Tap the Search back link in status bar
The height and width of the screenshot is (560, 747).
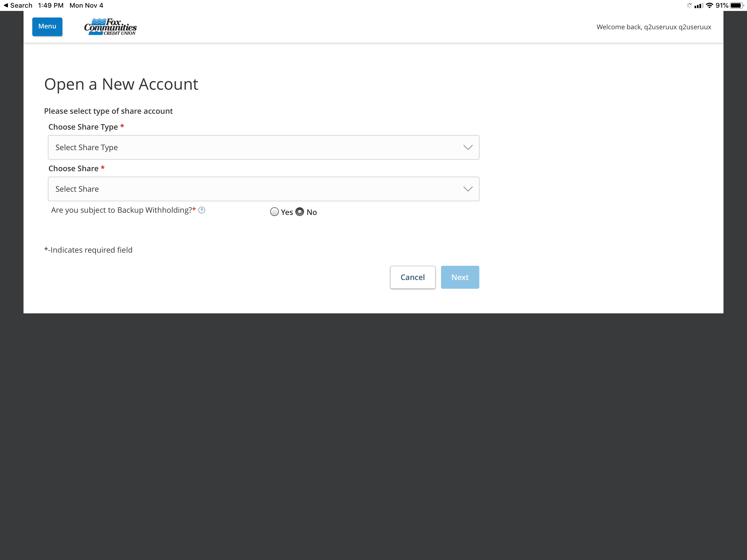(x=18, y=5)
